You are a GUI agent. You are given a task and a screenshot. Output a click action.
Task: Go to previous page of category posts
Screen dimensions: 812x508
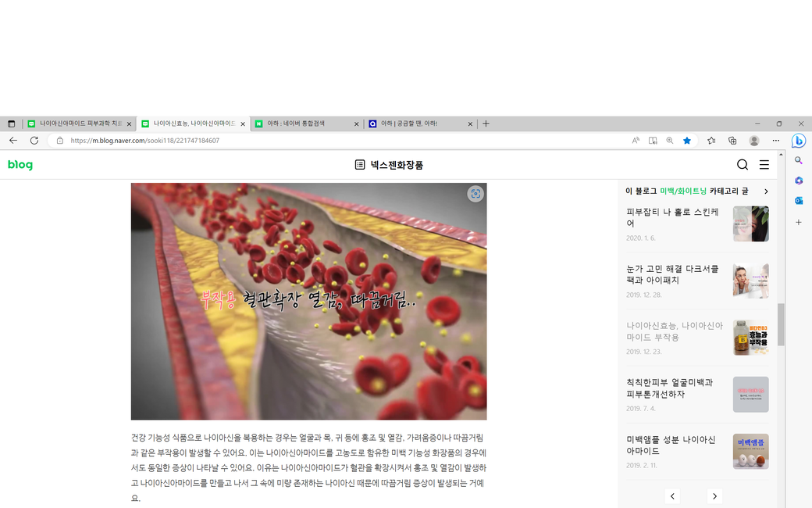pyautogui.click(x=673, y=496)
